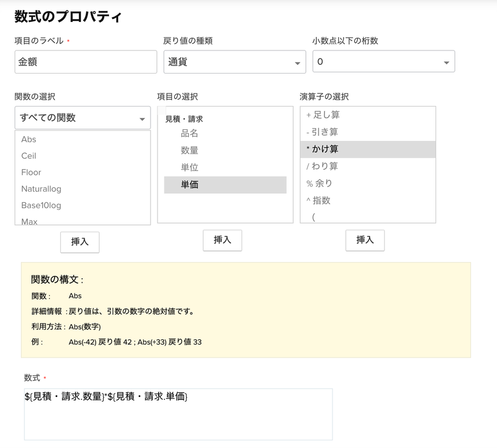Image resolution: width=497 pixels, height=448 pixels.
Task: Select the Ceil function
Action: point(29,156)
